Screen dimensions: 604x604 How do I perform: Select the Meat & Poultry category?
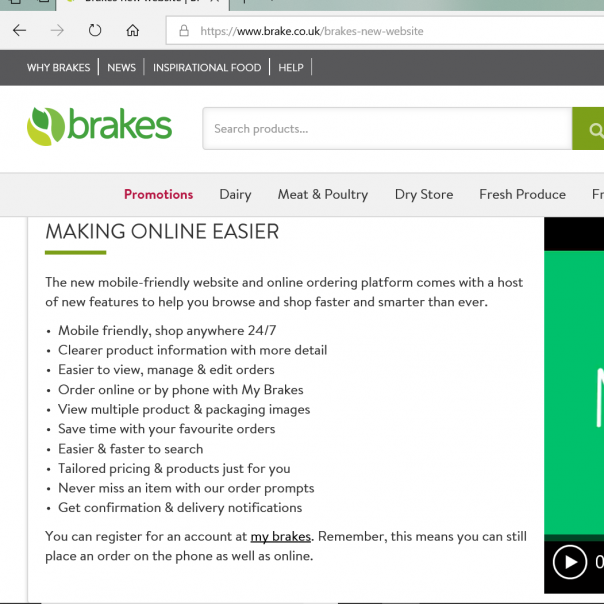[x=322, y=194]
